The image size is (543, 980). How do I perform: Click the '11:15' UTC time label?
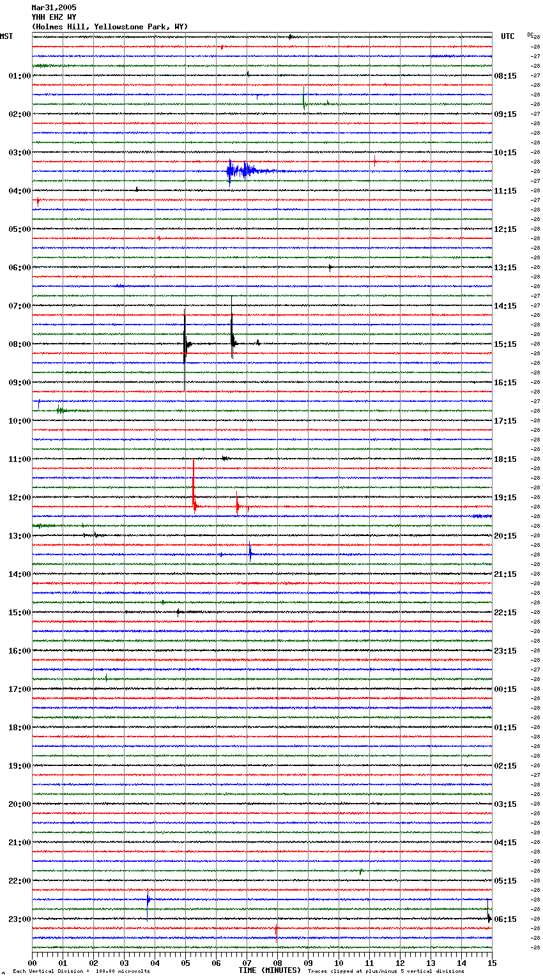coord(505,191)
